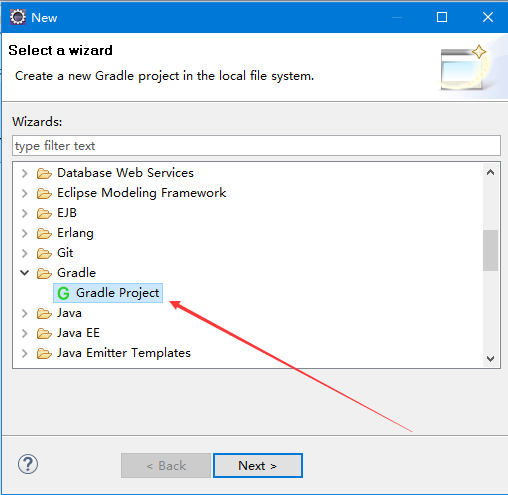Click the Git folder icon
Viewport: 508px width, 495px height.
[x=44, y=253]
